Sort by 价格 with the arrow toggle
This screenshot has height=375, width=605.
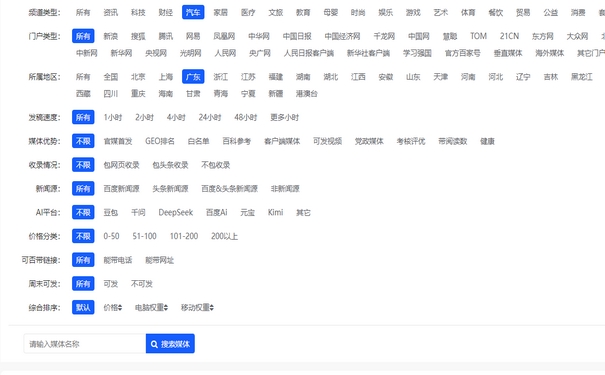tap(113, 307)
